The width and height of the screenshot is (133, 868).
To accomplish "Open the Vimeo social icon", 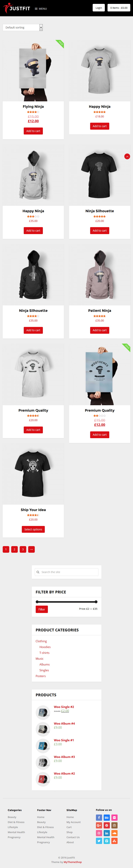I will click(x=107, y=841).
